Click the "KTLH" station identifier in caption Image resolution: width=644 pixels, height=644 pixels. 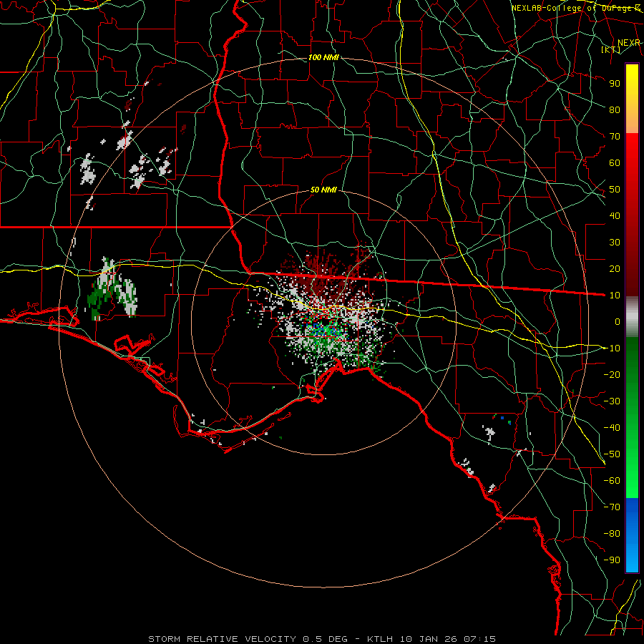click(x=380, y=639)
